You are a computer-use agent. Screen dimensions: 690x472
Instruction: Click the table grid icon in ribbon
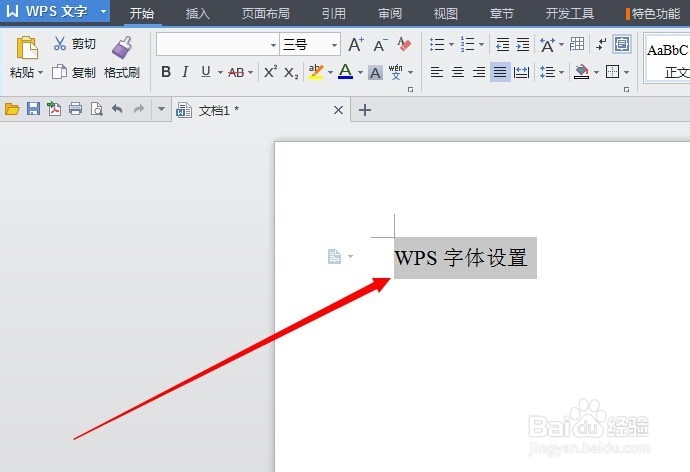577,44
